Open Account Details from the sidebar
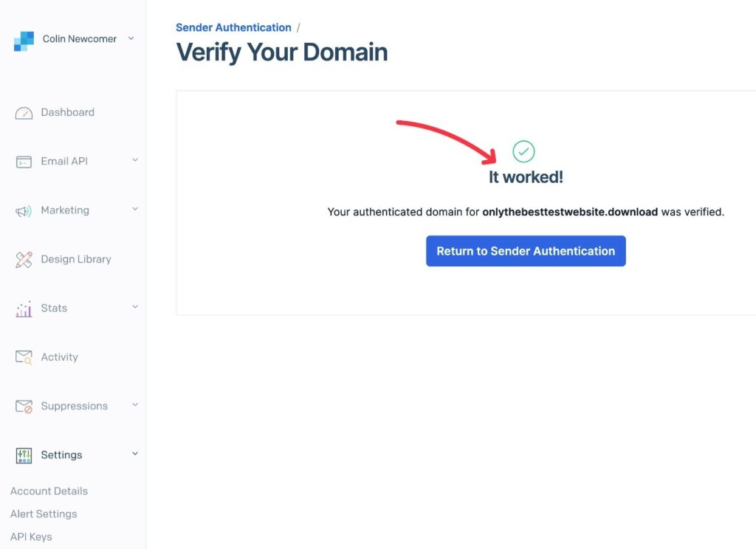 48,491
